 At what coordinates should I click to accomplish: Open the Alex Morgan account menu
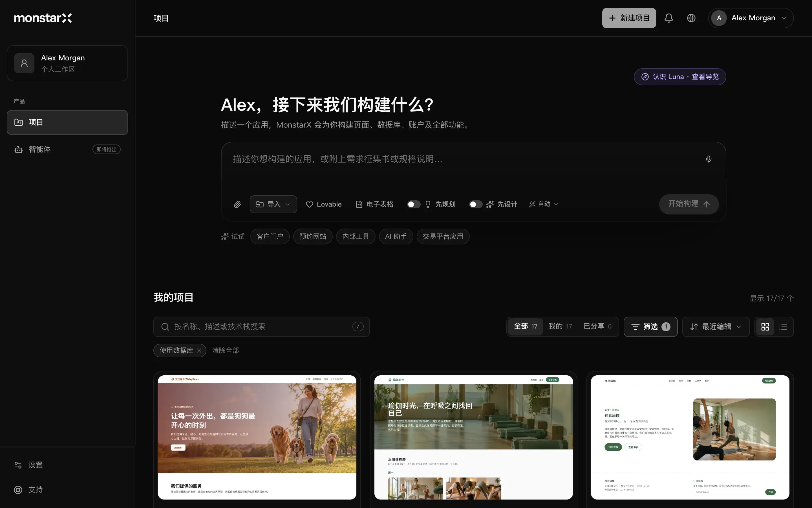(751, 18)
